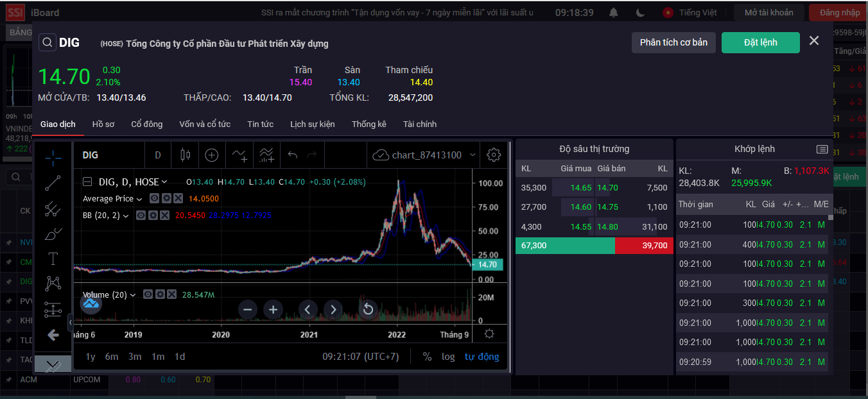868x399 pixels.
Task: Click the red Đăng nhập button
Action: point(838,12)
